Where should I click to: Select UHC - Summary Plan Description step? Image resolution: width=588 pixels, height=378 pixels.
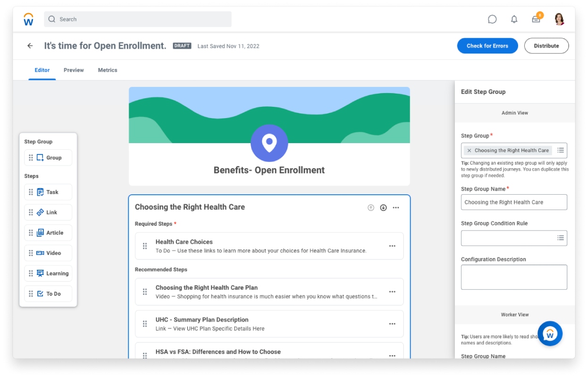click(269, 324)
